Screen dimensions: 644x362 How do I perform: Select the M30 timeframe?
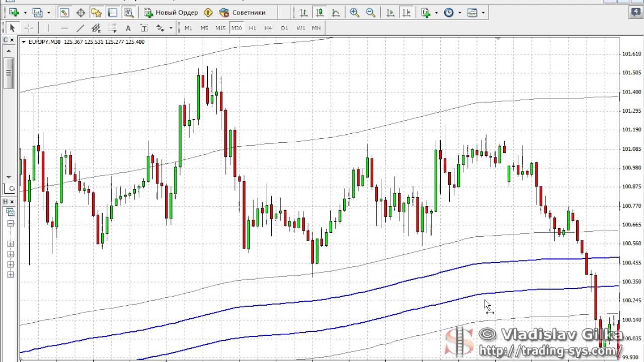tap(236, 28)
